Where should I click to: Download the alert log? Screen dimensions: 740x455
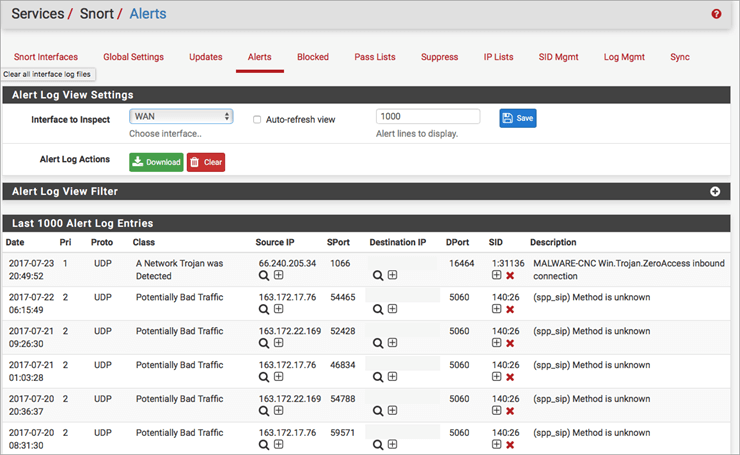pyautogui.click(x=156, y=162)
